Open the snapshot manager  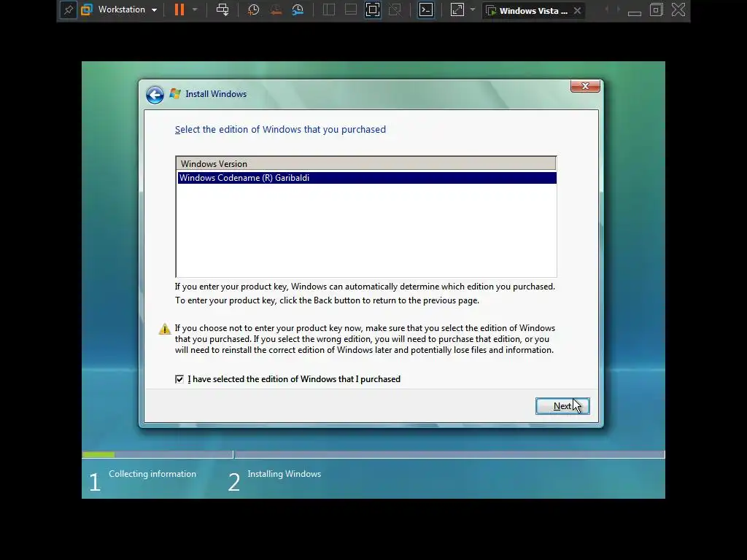(x=298, y=10)
